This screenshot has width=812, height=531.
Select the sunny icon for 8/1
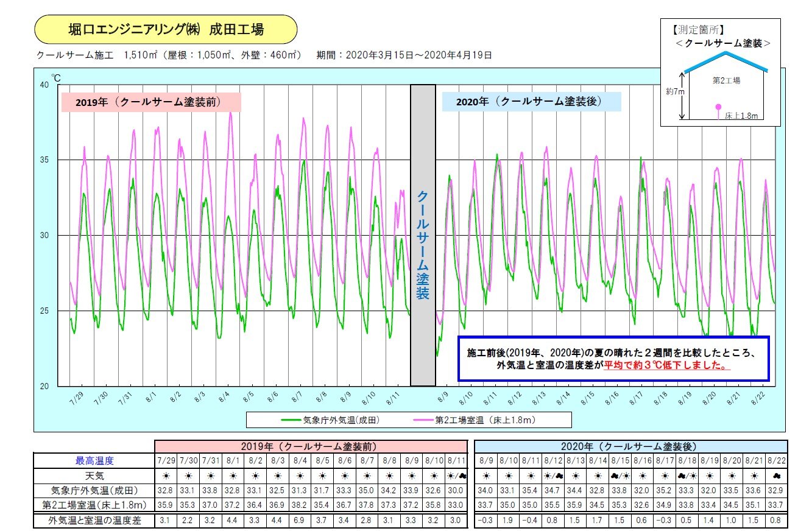pos(233,476)
